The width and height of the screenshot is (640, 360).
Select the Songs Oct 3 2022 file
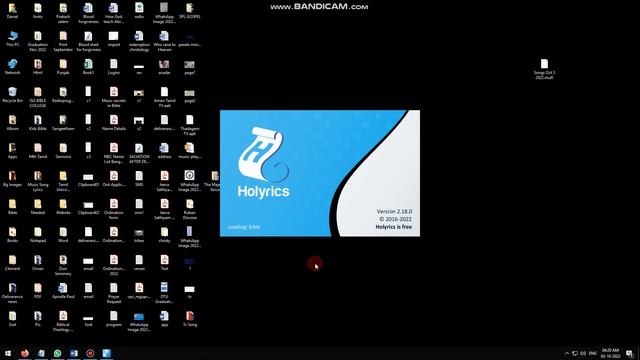[x=544, y=69]
